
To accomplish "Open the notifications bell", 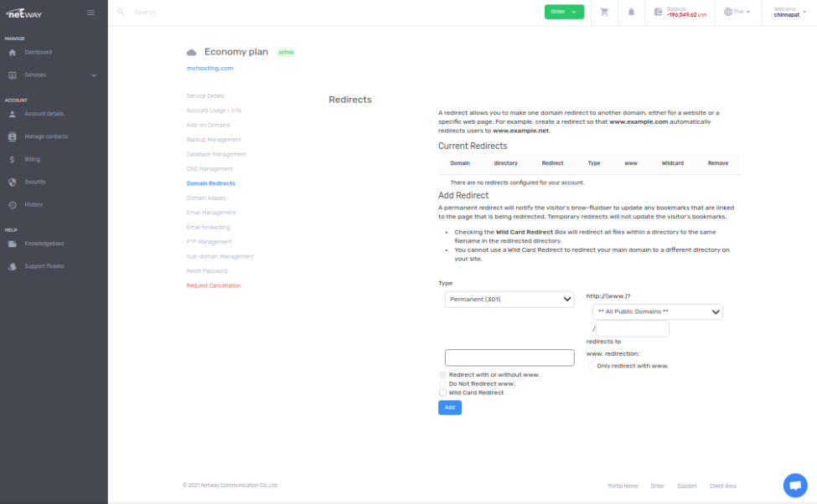I will coord(631,12).
